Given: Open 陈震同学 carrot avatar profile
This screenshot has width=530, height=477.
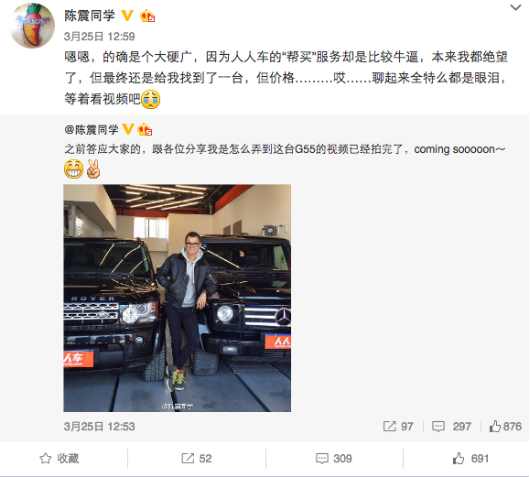Looking at the screenshot, I should click(32, 25).
